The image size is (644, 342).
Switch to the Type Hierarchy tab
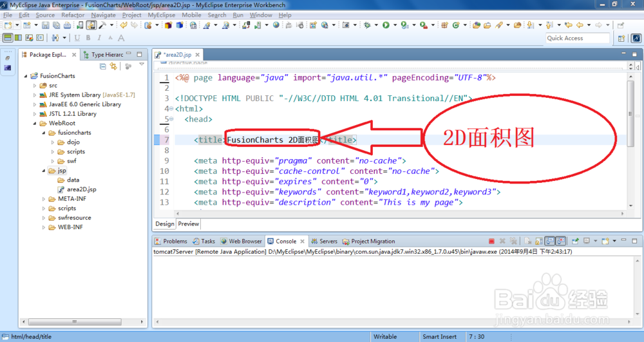pos(104,55)
